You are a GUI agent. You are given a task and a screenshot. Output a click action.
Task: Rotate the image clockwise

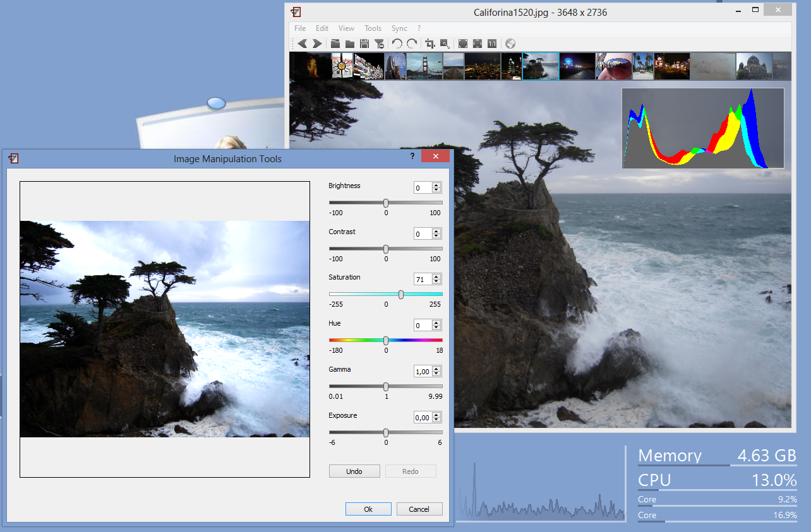(x=411, y=44)
